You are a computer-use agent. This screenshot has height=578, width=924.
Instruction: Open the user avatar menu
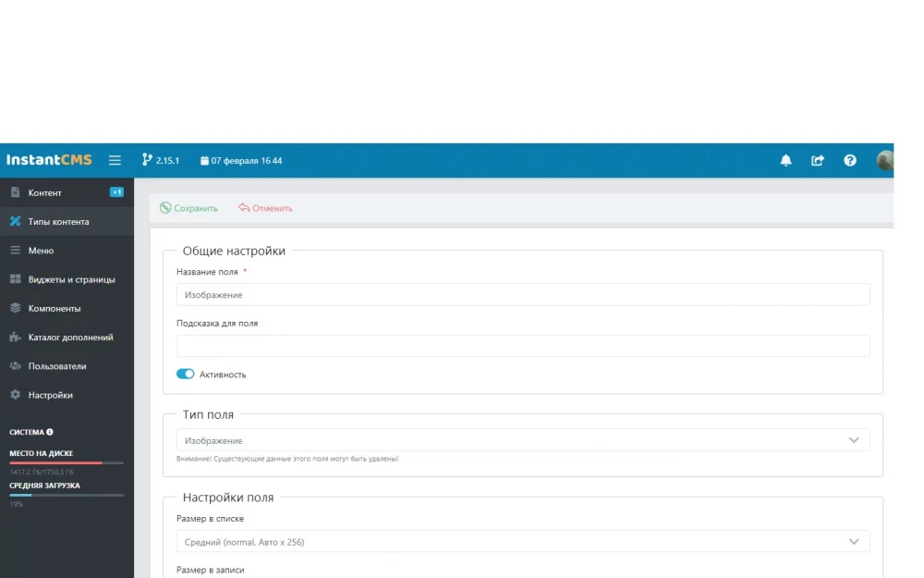pyautogui.click(x=884, y=160)
